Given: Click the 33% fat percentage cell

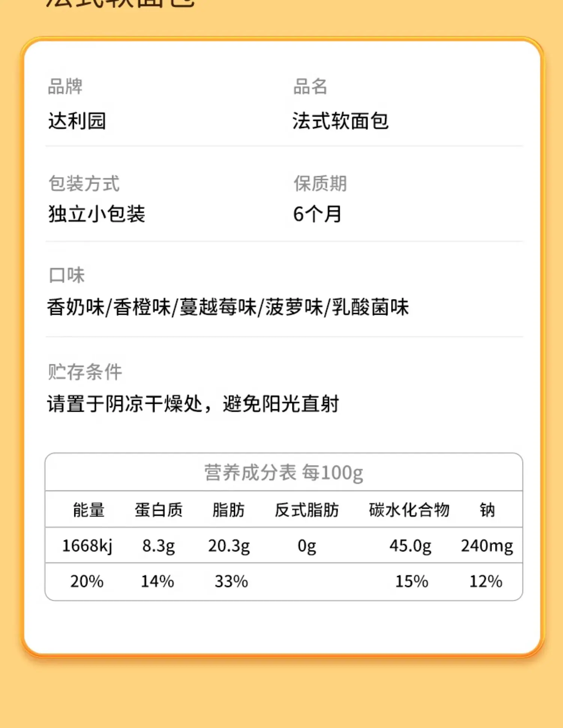Looking at the screenshot, I should pyautogui.click(x=231, y=581).
